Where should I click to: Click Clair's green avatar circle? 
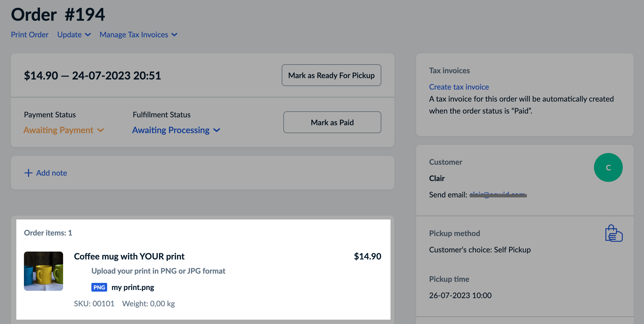click(608, 167)
